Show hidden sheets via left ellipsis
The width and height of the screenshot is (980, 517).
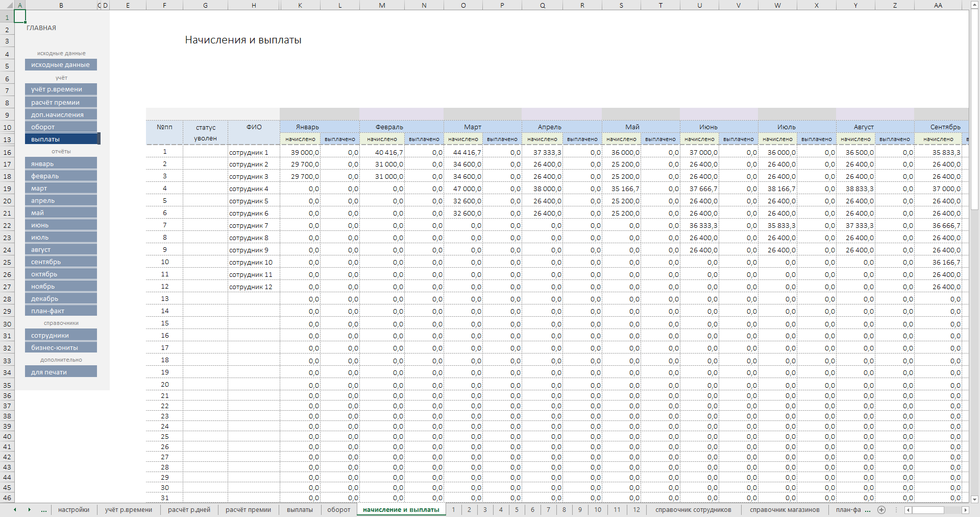pyautogui.click(x=44, y=510)
